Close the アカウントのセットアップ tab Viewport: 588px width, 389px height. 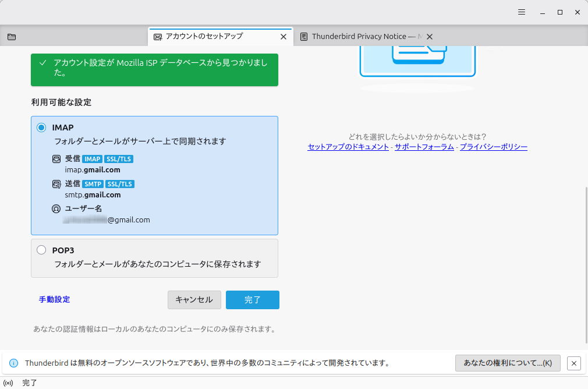tap(284, 37)
